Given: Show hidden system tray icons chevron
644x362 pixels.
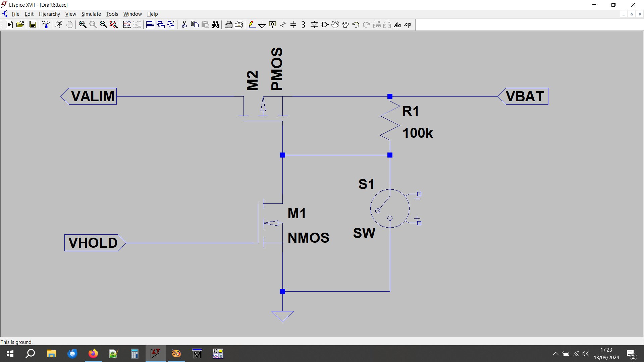Looking at the screenshot, I should point(555,354).
